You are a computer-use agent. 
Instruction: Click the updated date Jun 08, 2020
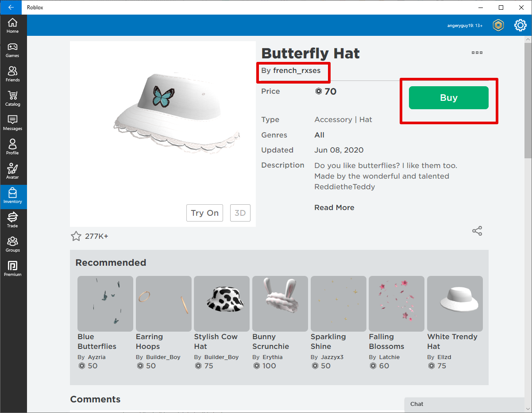tap(339, 150)
